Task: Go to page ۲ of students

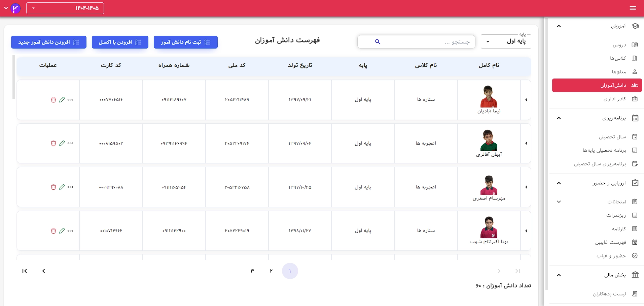Action: 271,271
